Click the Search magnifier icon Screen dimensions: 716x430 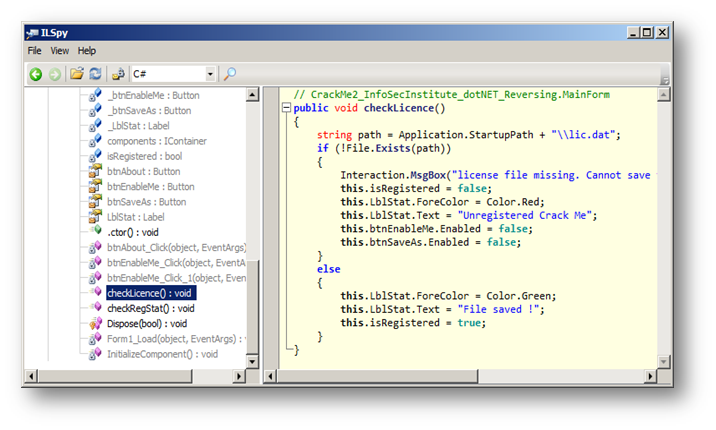(x=230, y=73)
